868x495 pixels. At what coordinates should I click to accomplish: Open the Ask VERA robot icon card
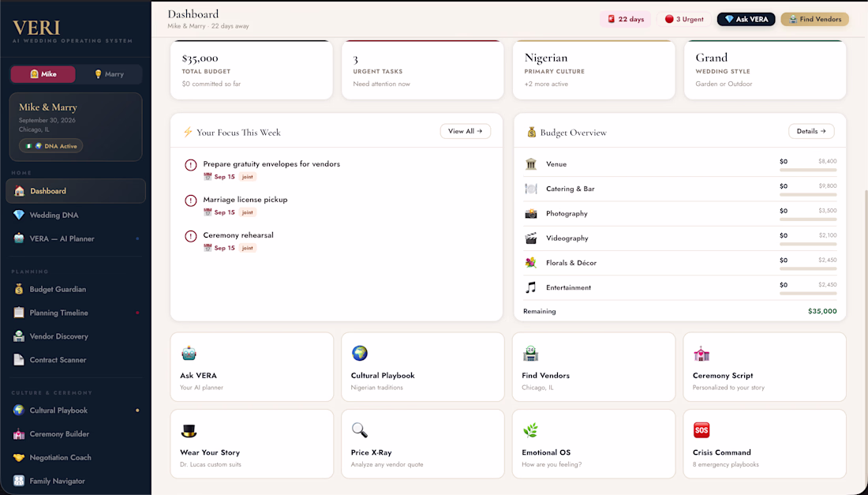point(189,353)
